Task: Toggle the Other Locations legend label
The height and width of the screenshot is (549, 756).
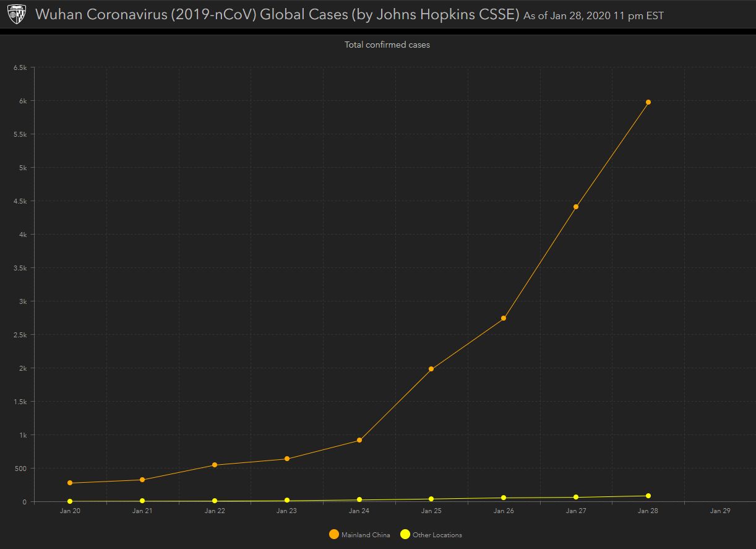Action: pyautogui.click(x=437, y=535)
